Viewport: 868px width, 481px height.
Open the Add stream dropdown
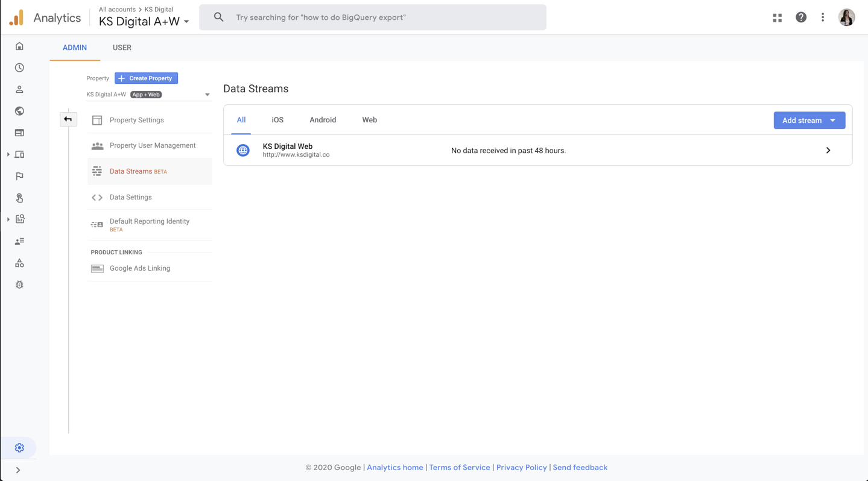point(809,121)
